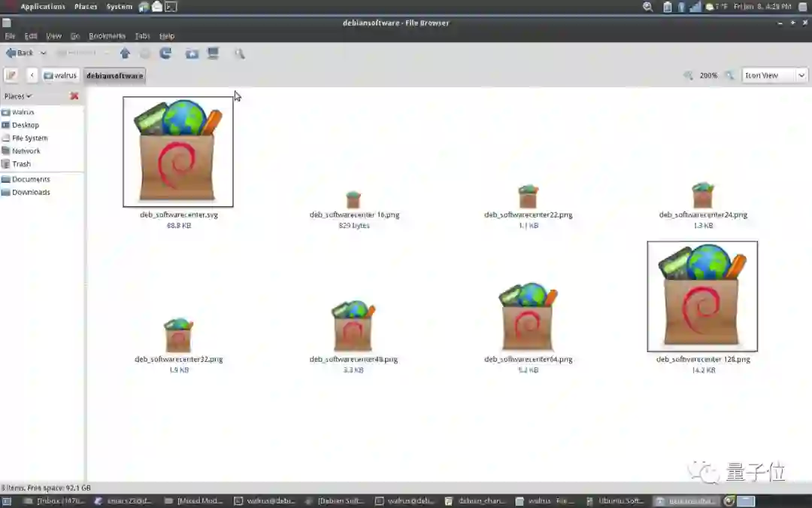This screenshot has width=812, height=508.
Task: Click the deb_softwarecenter48.png file name
Action: pos(353,359)
